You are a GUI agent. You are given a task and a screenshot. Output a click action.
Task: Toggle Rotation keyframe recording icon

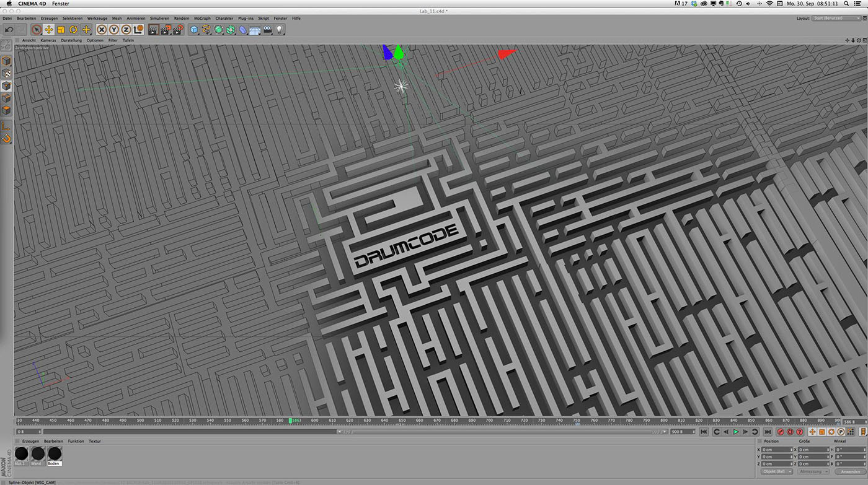pos(831,432)
